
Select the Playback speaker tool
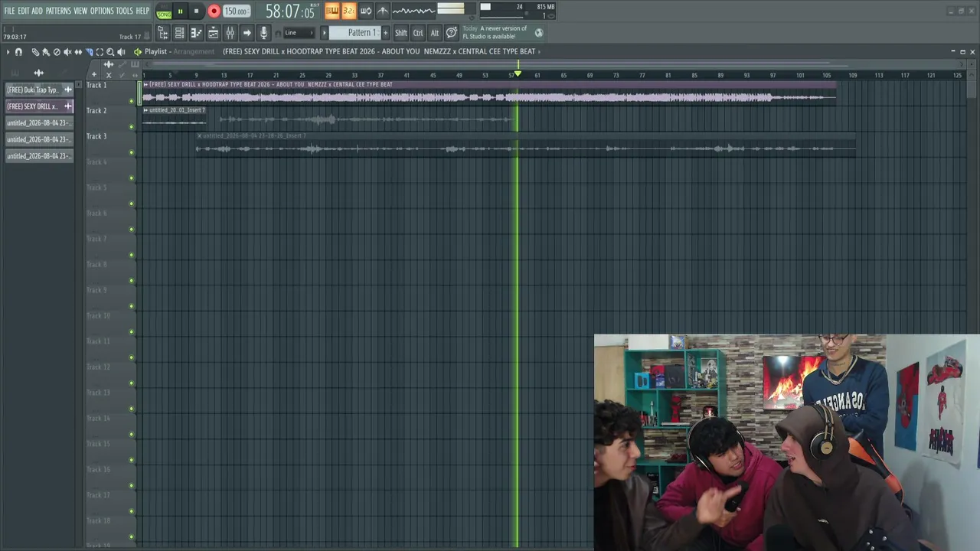point(121,52)
